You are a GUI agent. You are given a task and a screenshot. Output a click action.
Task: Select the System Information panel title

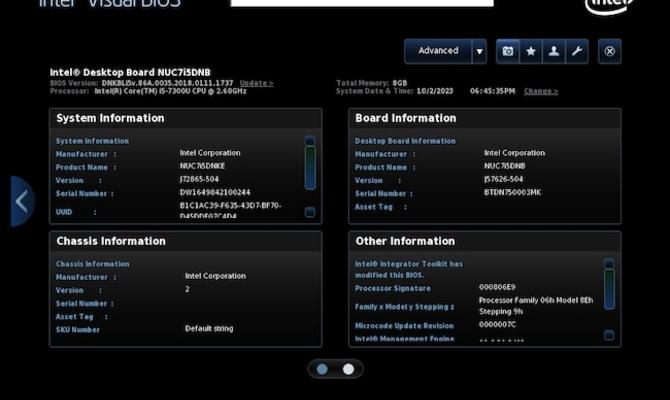tap(110, 118)
